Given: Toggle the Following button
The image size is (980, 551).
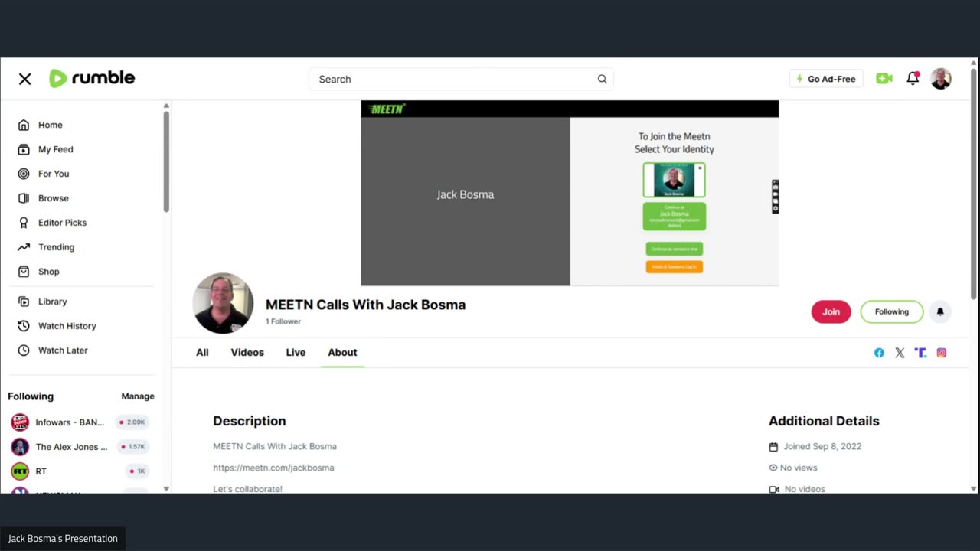Looking at the screenshot, I should 892,311.
